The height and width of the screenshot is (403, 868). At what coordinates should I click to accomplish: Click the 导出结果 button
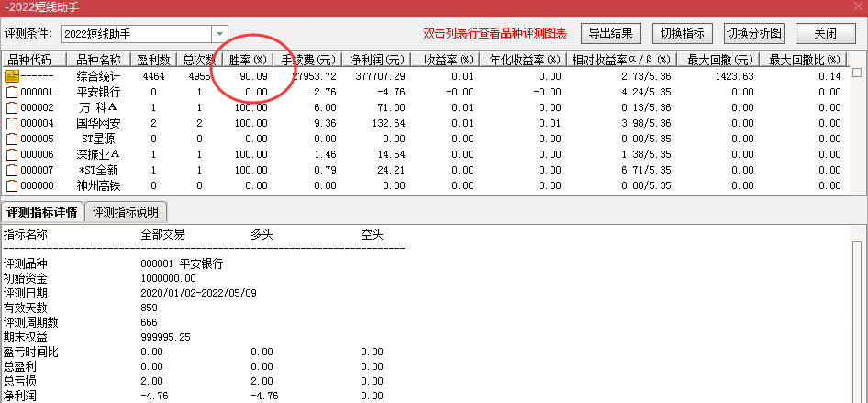point(610,33)
